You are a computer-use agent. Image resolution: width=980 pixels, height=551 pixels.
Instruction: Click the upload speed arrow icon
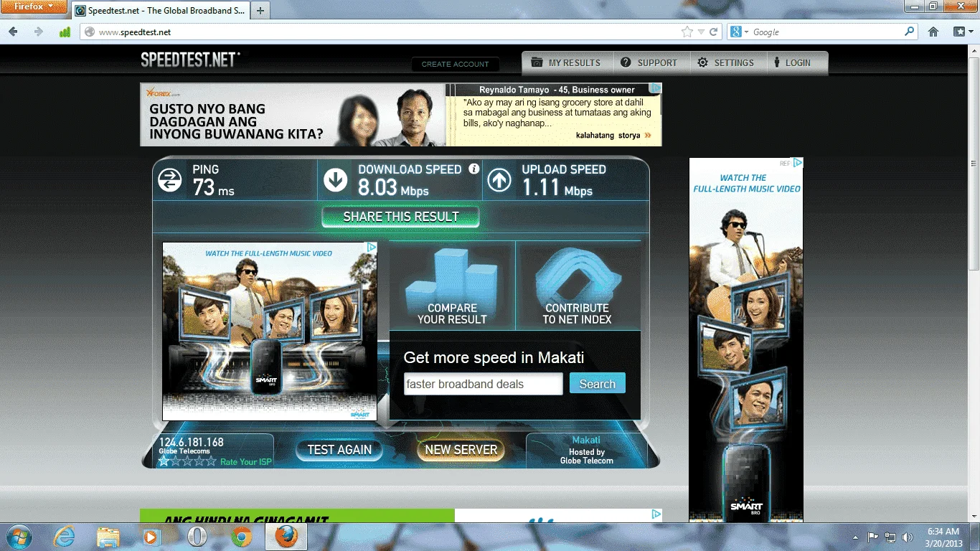pos(499,180)
